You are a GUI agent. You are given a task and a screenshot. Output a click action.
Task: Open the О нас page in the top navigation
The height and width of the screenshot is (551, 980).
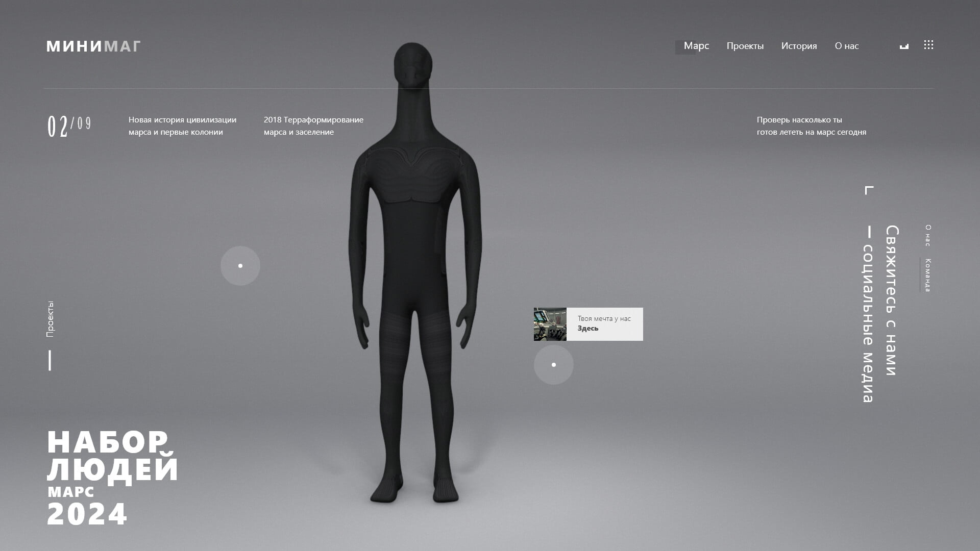[846, 46]
